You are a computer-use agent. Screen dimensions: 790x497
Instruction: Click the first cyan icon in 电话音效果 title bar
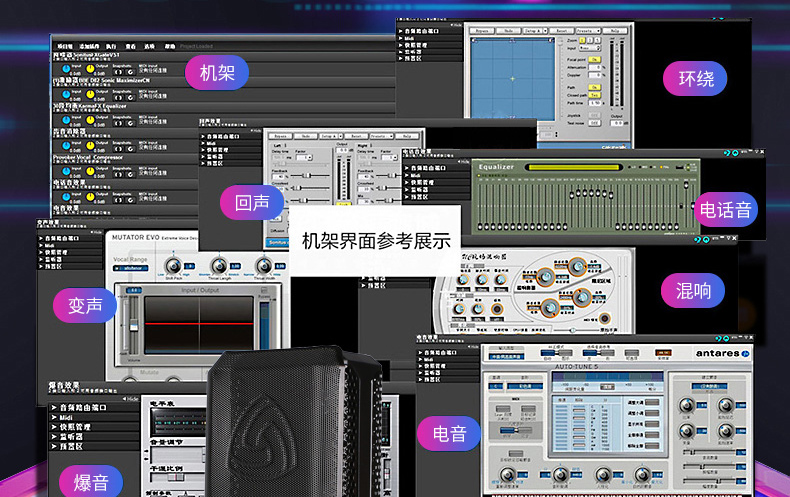[727, 152]
